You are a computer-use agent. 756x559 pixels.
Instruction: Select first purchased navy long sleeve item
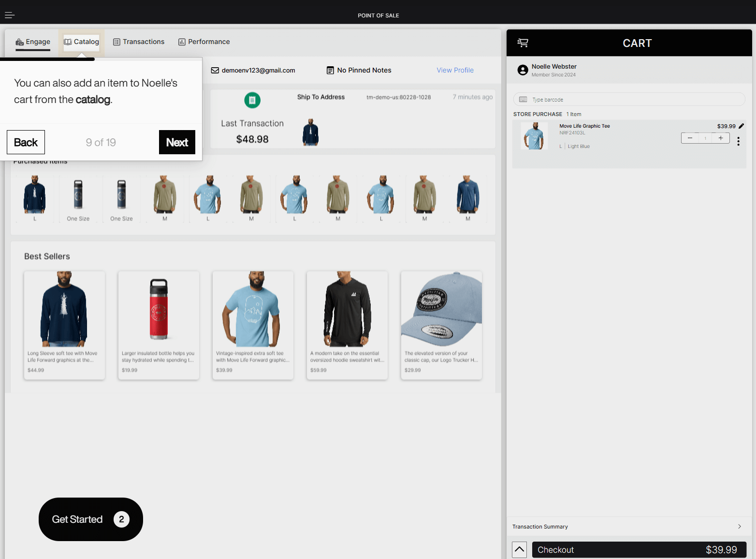coord(35,198)
